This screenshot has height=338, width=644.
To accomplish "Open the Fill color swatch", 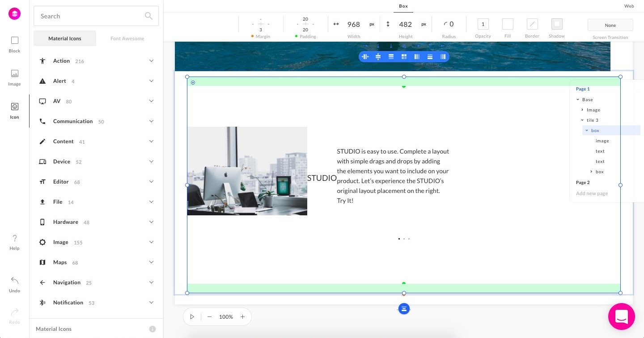I will [x=508, y=24].
